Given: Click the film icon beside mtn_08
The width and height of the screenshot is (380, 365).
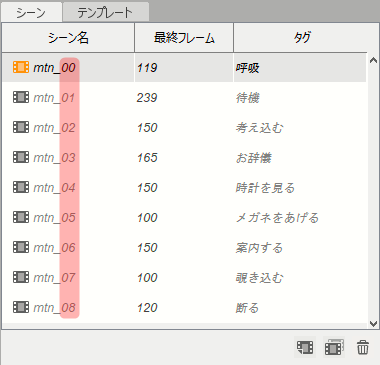Looking at the screenshot, I should point(21,307).
